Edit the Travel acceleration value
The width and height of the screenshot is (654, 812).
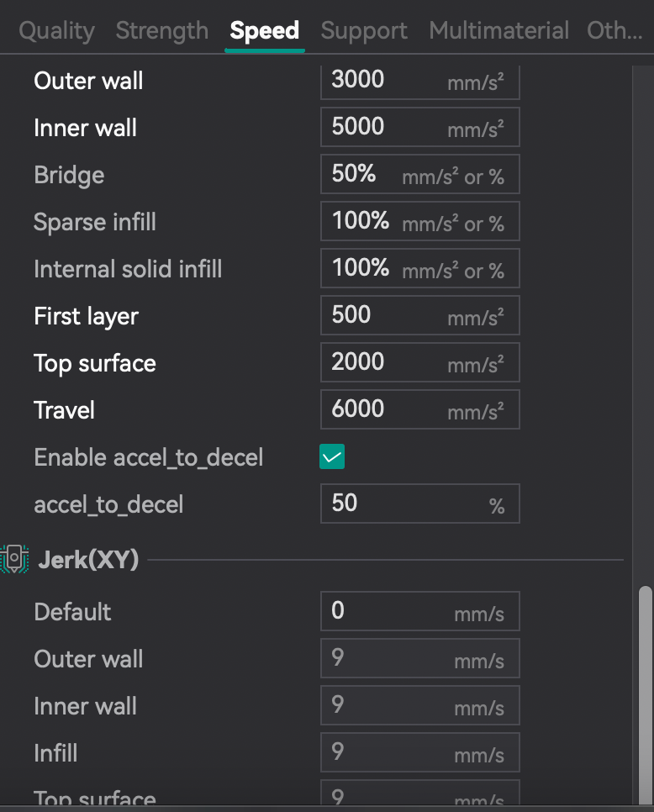[387, 409]
